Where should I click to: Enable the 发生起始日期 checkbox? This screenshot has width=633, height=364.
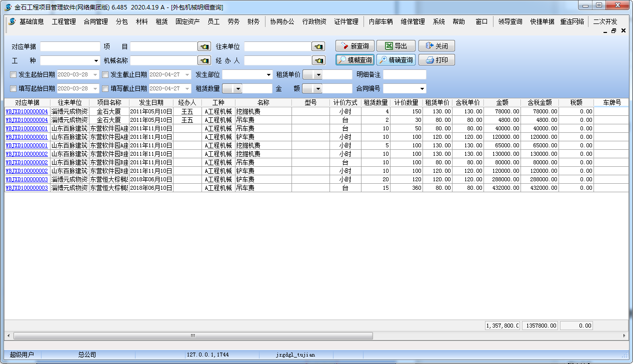pyautogui.click(x=13, y=75)
